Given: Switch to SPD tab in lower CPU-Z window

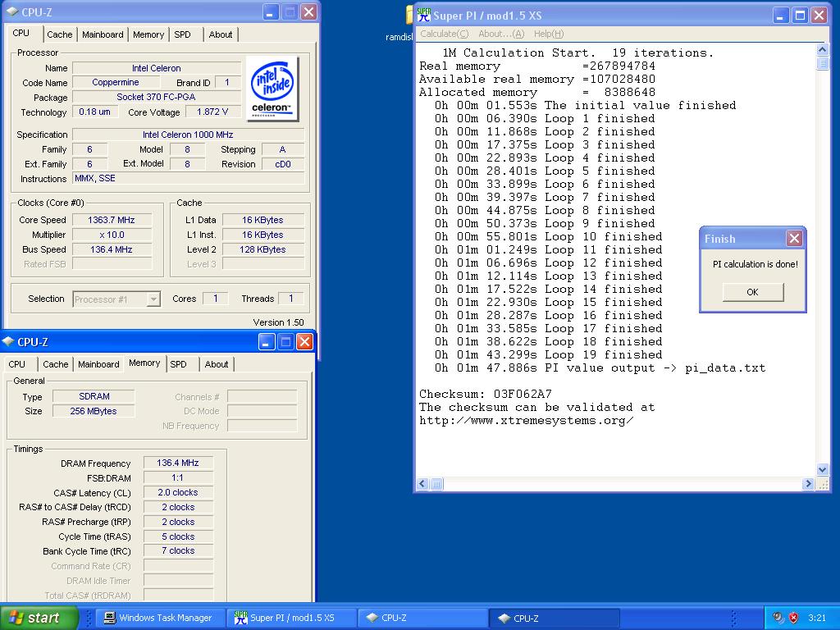Looking at the screenshot, I should point(178,364).
